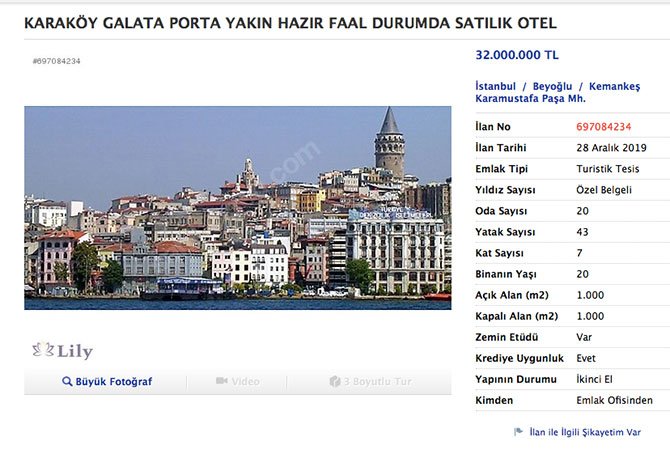The image size is (670, 471).
Task: Click the #697084234 ID above the photo
Action: click(x=56, y=61)
